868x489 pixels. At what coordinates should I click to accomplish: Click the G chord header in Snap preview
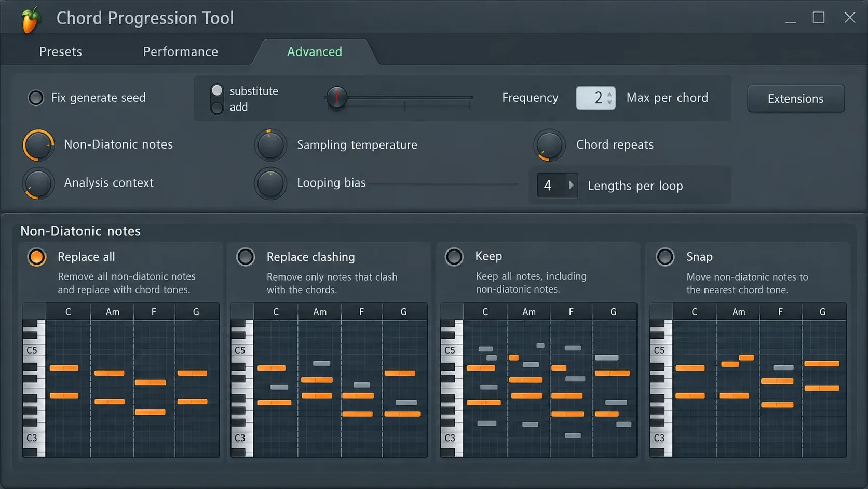(x=823, y=312)
